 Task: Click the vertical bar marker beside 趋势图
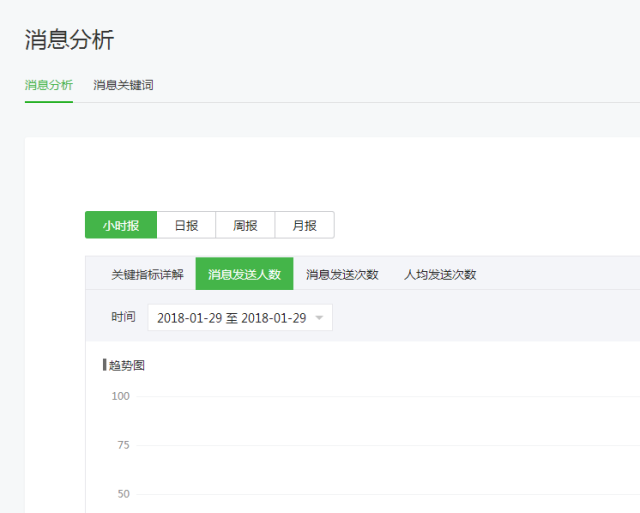point(104,365)
